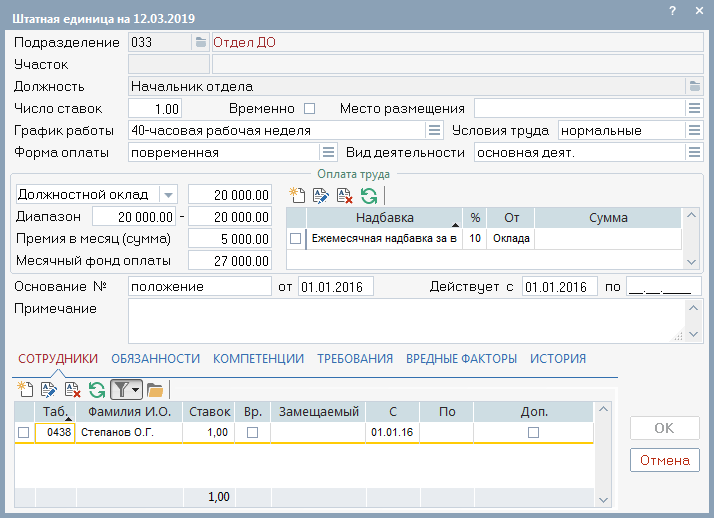
Task: Close the Штатная единица dialog
Action: click(x=699, y=10)
